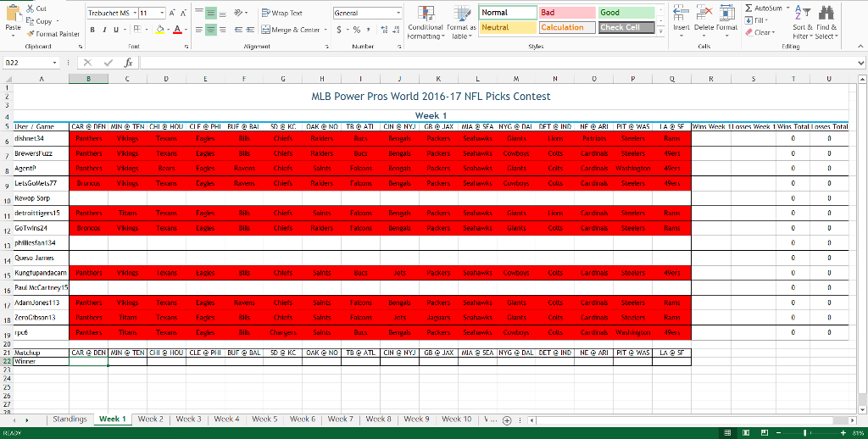Screen dimensions: 868x439
Task: Apply the red font color A
Action: pyautogui.click(x=177, y=30)
